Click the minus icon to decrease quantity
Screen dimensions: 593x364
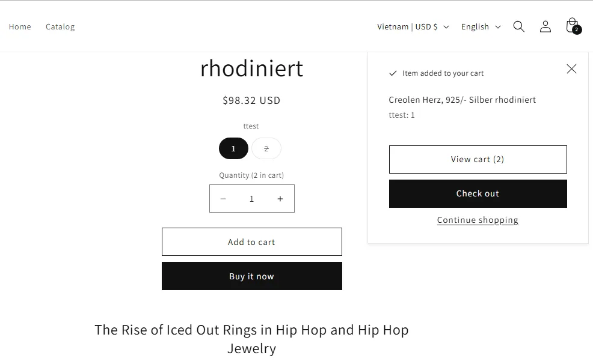tap(223, 198)
